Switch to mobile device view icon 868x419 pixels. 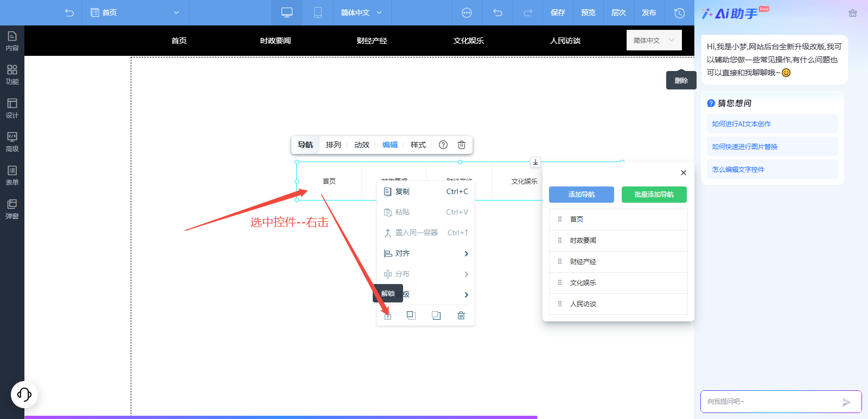[318, 12]
